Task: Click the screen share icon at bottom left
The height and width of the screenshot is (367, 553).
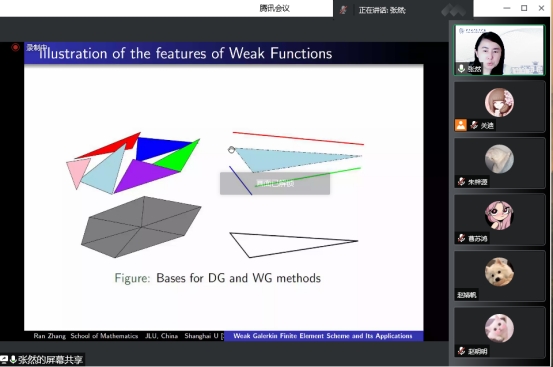Action: (4, 359)
